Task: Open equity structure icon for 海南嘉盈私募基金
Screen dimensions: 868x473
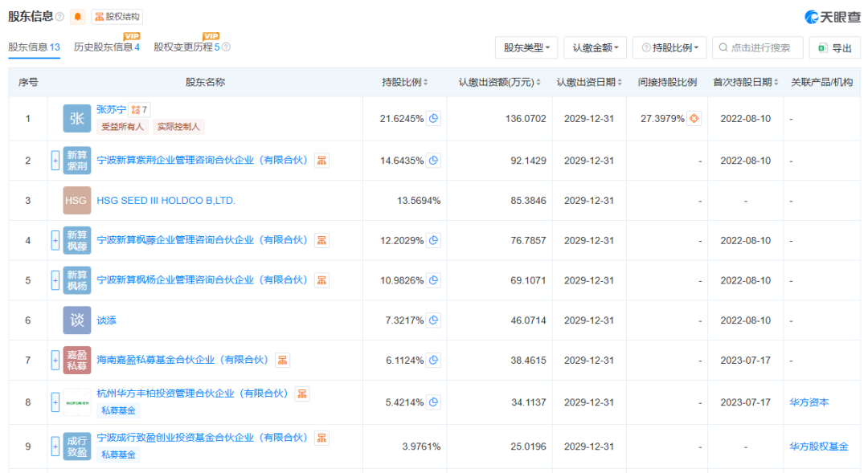Action: click(x=282, y=360)
